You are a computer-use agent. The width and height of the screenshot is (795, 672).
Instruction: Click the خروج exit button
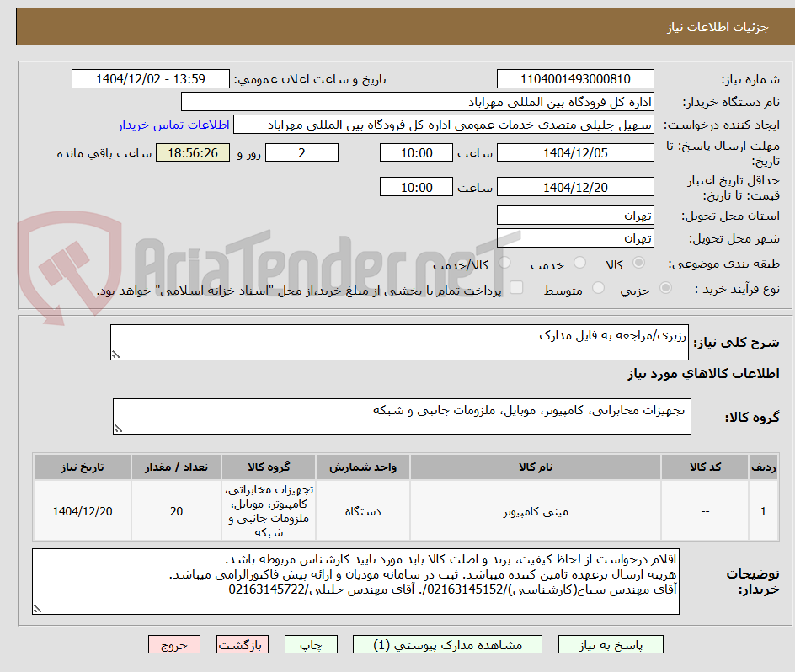coord(173,644)
